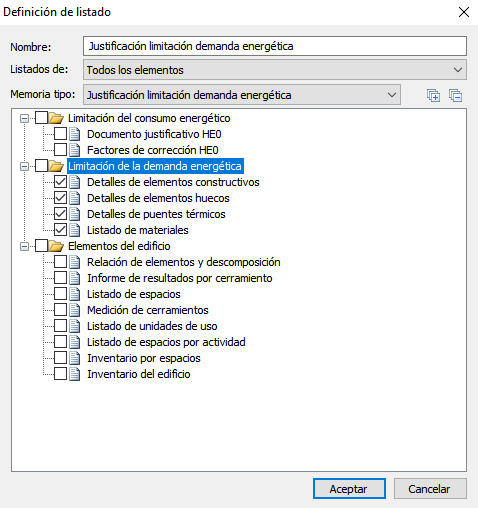
Task: Click into the Nombre text field
Action: (275, 46)
